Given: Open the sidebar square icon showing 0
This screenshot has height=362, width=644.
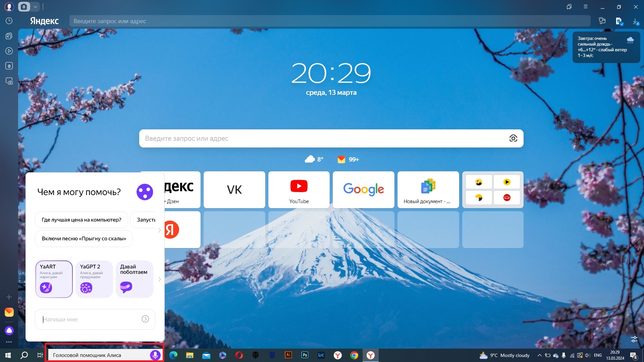Looking at the screenshot, I should click(x=9, y=66).
